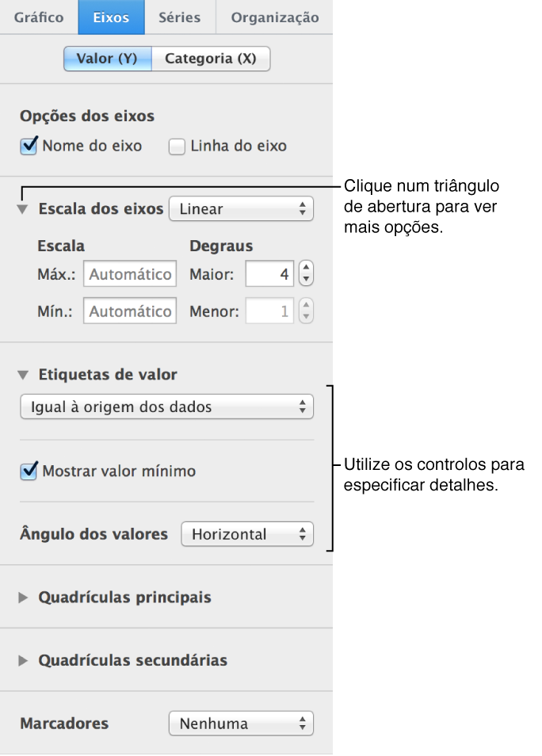Open the Marcadores dropdown showing Nenhuma
The height and width of the screenshot is (756, 542).
click(241, 723)
